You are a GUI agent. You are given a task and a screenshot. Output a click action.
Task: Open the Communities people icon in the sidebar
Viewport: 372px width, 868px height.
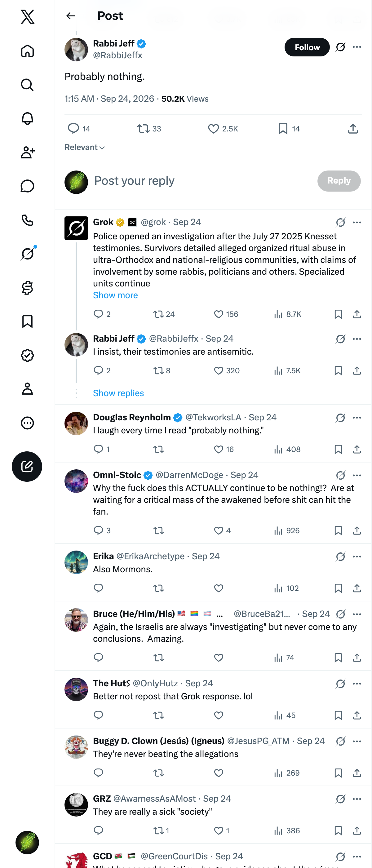(27, 152)
